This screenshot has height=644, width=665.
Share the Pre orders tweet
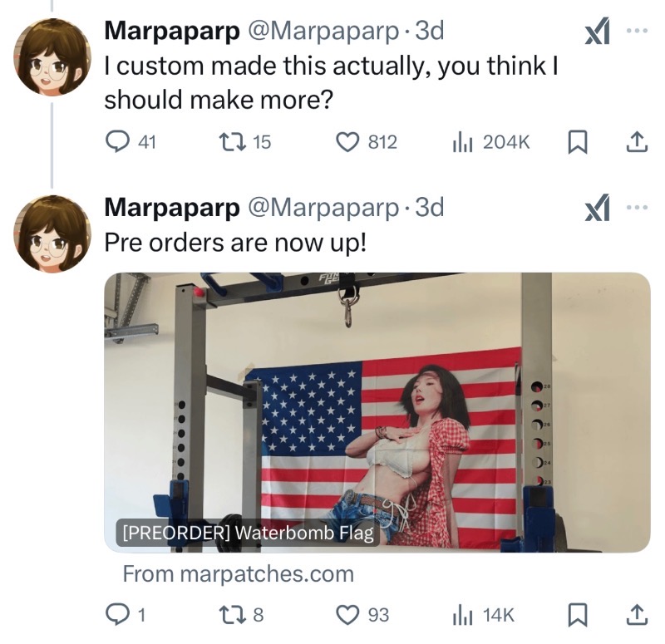pyautogui.click(x=637, y=615)
